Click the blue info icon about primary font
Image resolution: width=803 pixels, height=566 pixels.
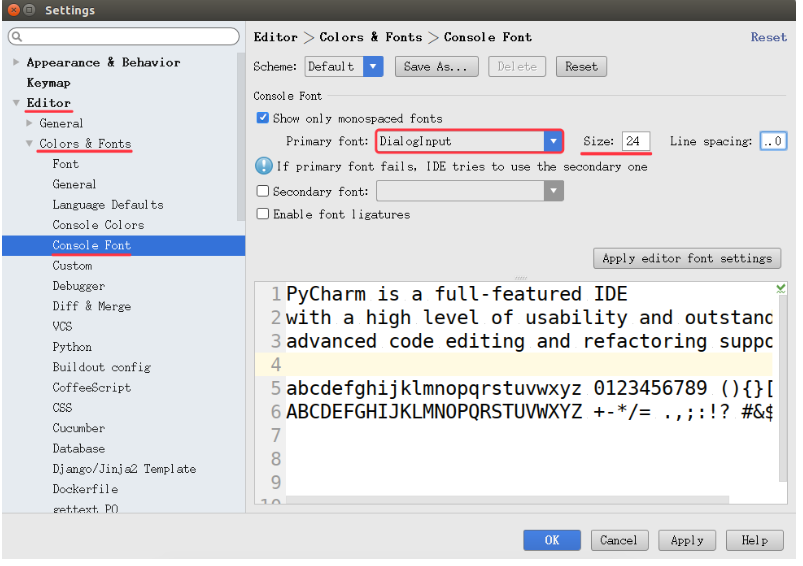click(x=263, y=166)
